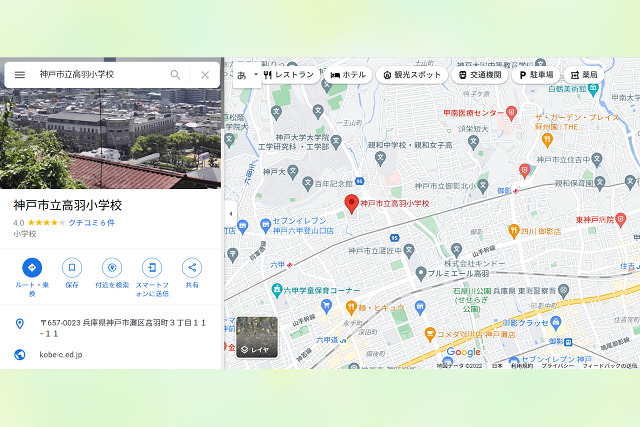
Task: Click the 白鶴美術館 museum marker
Action: coord(593,88)
